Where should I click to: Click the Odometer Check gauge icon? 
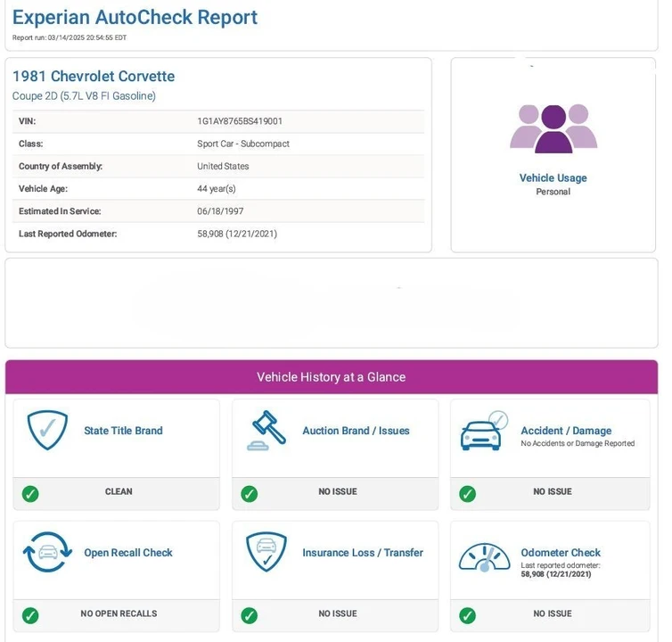(x=484, y=557)
